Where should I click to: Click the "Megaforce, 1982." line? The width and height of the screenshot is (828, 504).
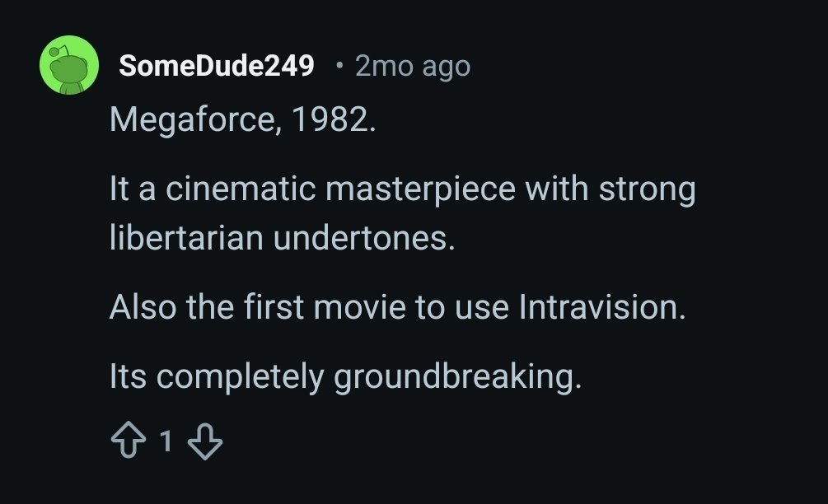tap(242, 120)
